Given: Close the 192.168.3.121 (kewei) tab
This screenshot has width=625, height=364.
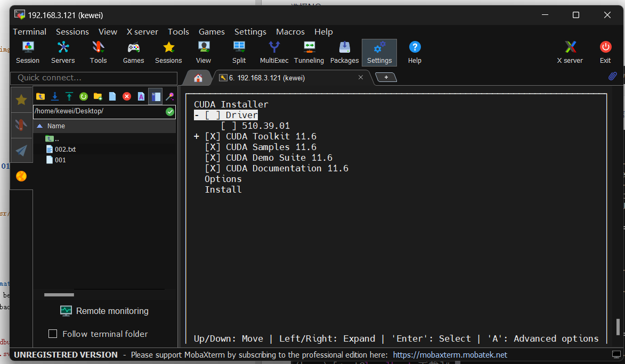Looking at the screenshot, I should coord(361,77).
